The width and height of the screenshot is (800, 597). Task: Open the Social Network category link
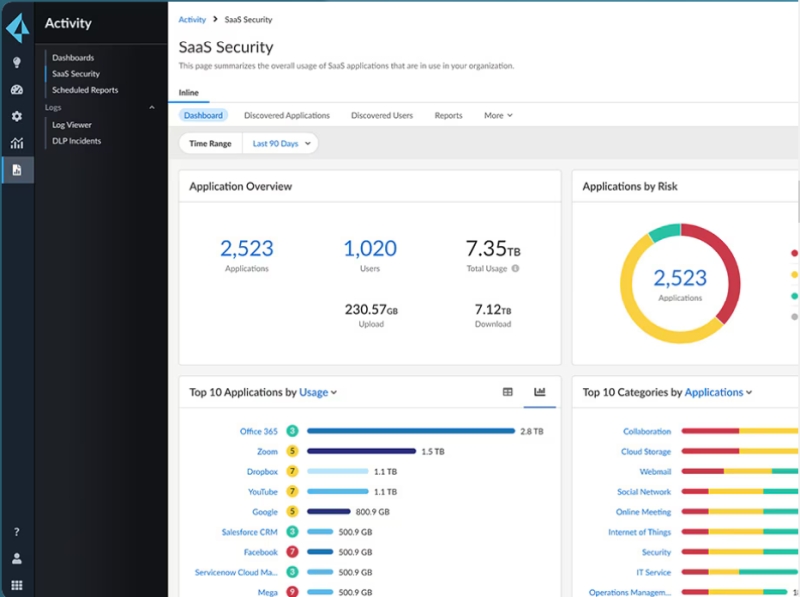pyautogui.click(x=644, y=491)
